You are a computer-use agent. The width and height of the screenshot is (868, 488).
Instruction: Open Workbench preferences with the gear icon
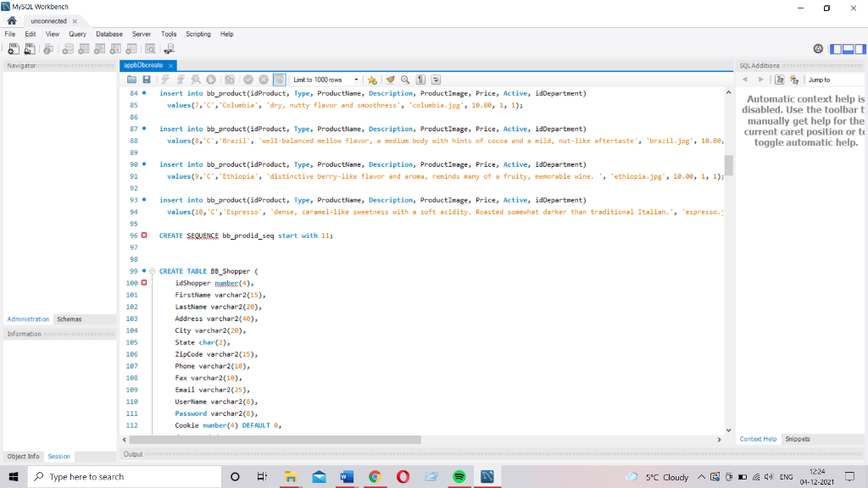(x=818, y=48)
